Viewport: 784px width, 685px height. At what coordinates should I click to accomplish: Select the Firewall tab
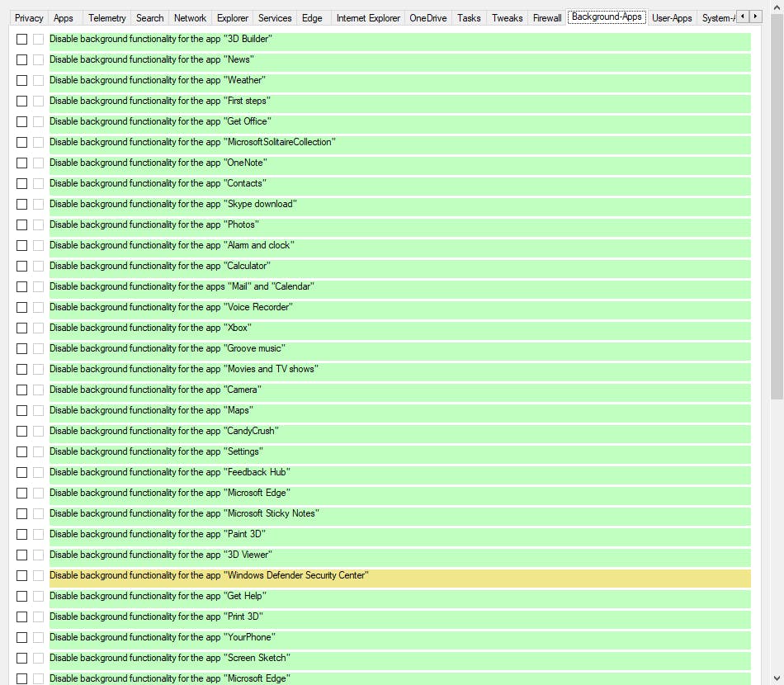[x=547, y=18]
